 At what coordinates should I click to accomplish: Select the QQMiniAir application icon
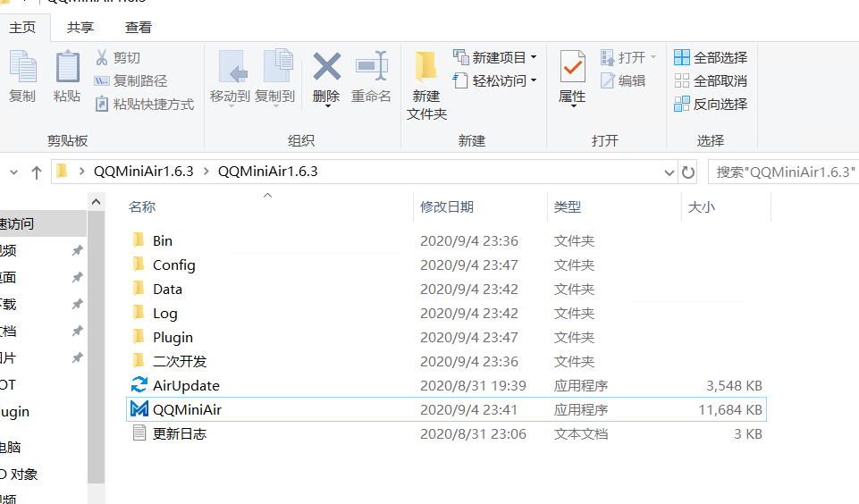coord(139,409)
